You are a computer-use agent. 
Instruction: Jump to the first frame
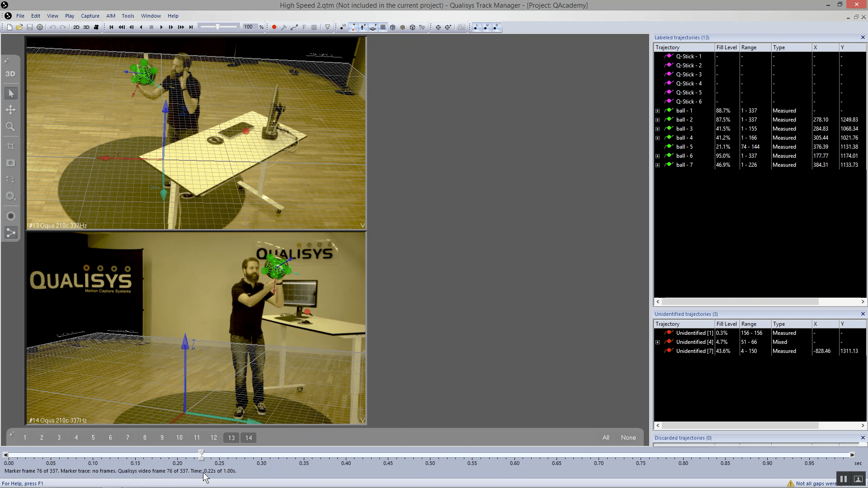coord(111,27)
